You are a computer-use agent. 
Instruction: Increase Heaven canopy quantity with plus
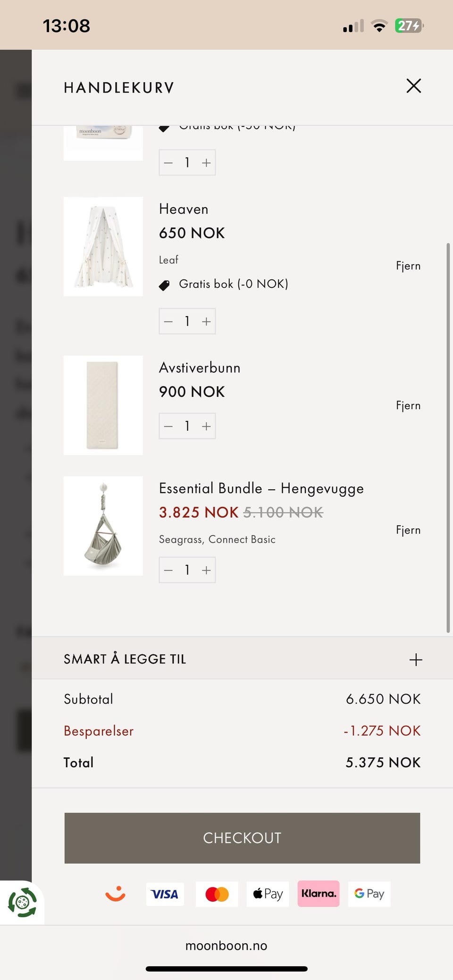point(206,321)
